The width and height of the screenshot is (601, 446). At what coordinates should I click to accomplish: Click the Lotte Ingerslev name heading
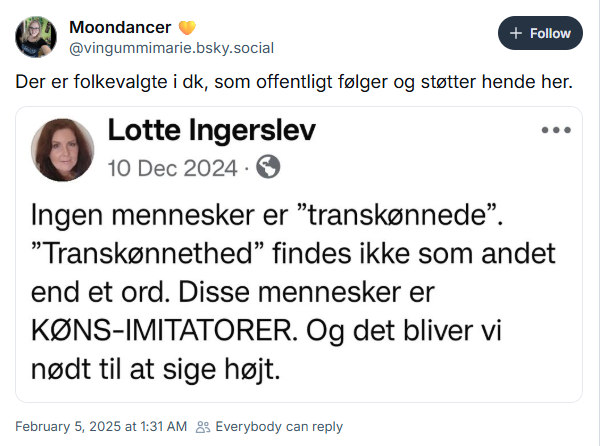pos(212,131)
